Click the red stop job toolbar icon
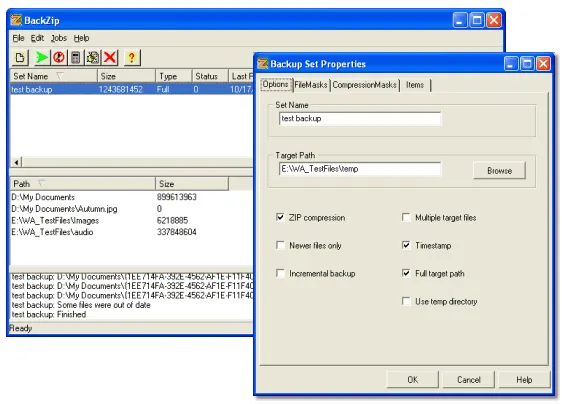Image resolution: width=562 pixels, height=404 pixels. pos(59,57)
